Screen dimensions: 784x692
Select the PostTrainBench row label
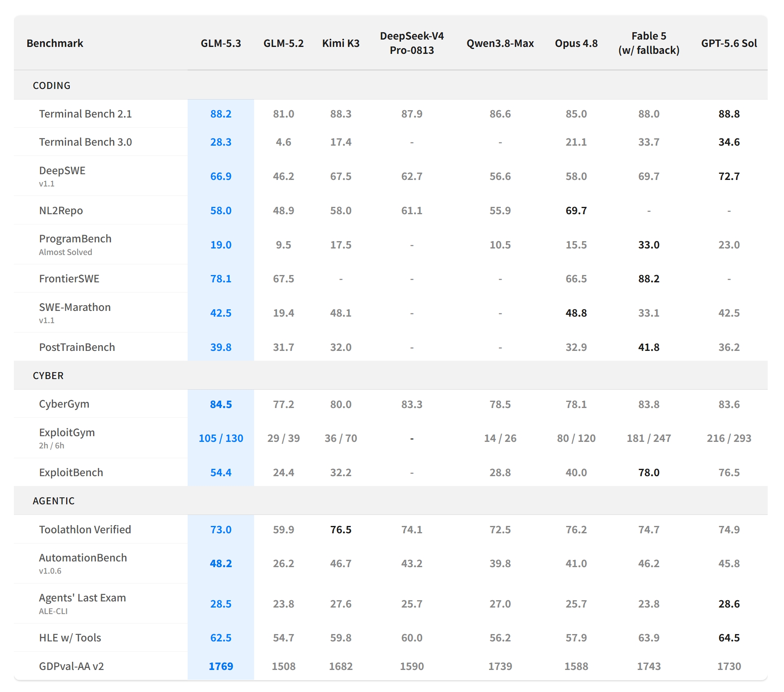[77, 347]
